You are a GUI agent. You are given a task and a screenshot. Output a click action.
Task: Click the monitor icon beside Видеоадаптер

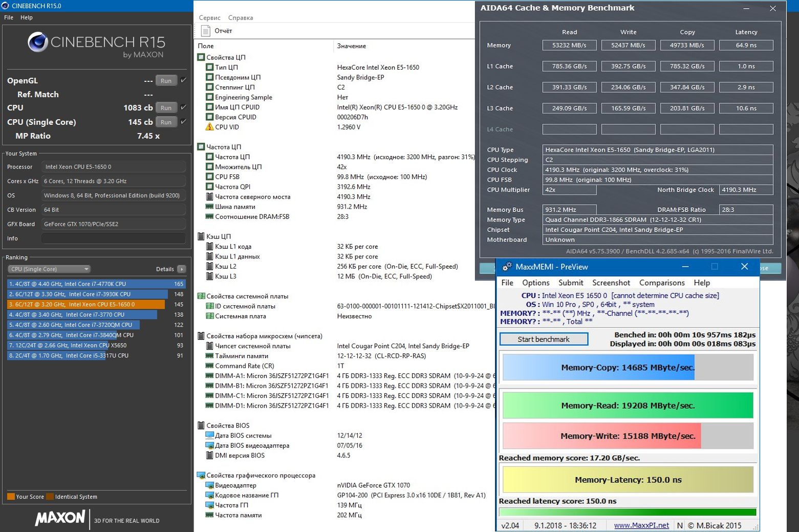click(x=209, y=485)
